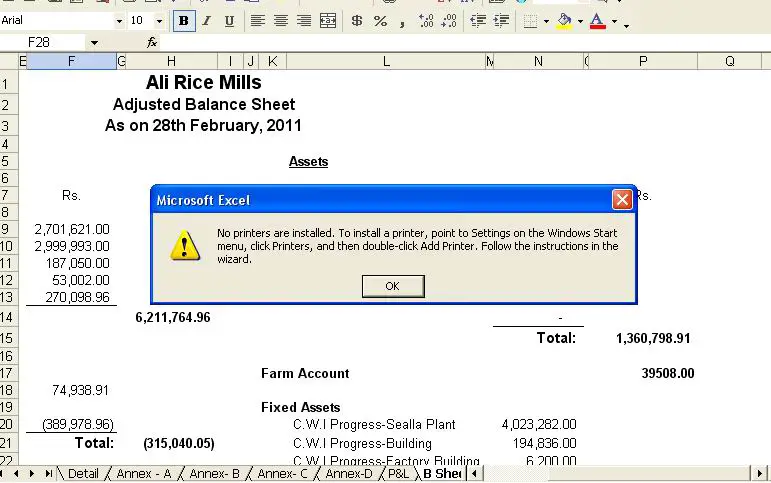The height and width of the screenshot is (483, 771).
Task: Click horizontal scrollbar right arrow
Action: tap(759, 474)
